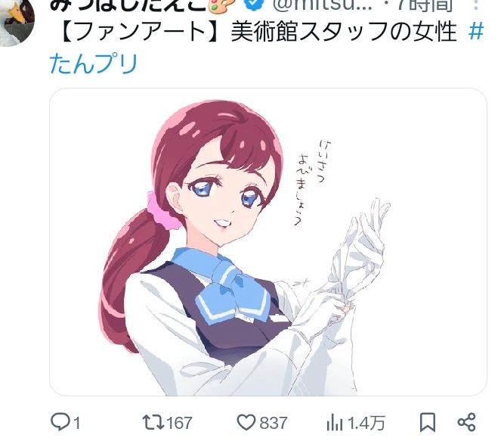504x441 pixels.
Task: Open view analytics bar chart icon
Action: (x=334, y=423)
